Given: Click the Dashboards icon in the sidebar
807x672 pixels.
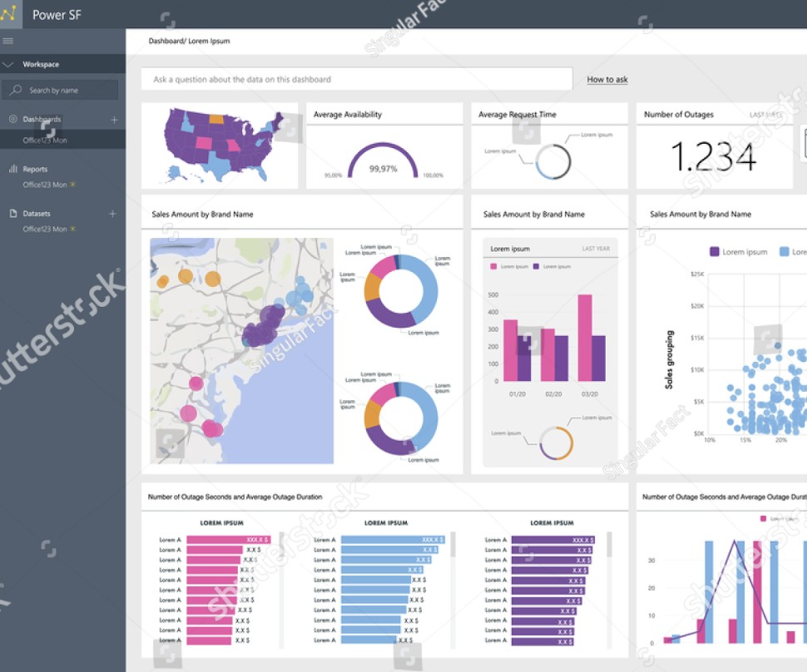Looking at the screenshot, I should 12,119.
